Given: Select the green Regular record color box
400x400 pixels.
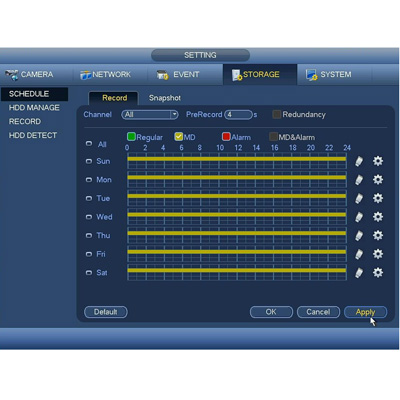Looking at the screenshot, I should [x=131, y=136].
